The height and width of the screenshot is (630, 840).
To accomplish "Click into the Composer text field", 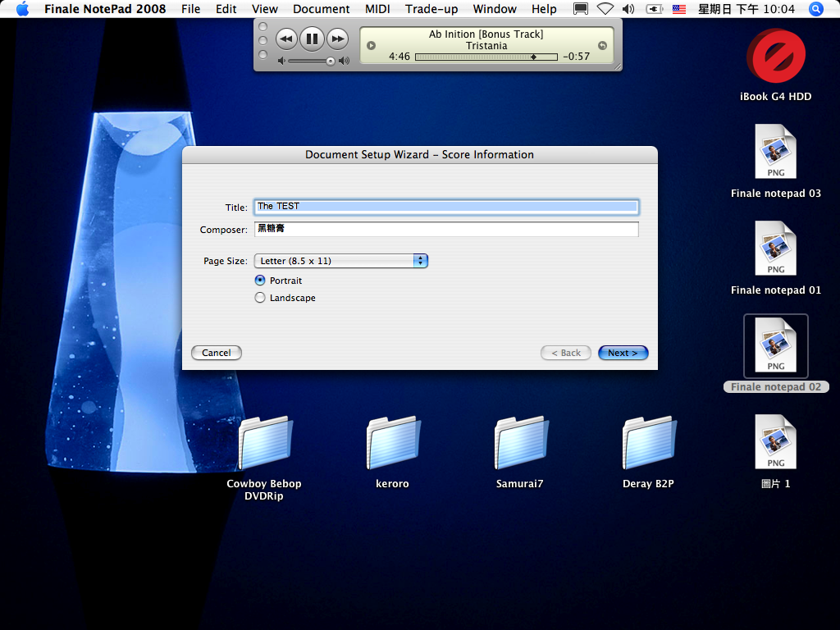I will (x=445, y=230).
